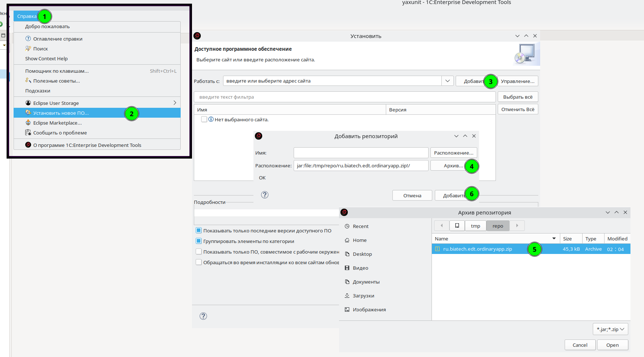Enable Показывать только ПО, совместимое checkbox

(x=199, y=251)
